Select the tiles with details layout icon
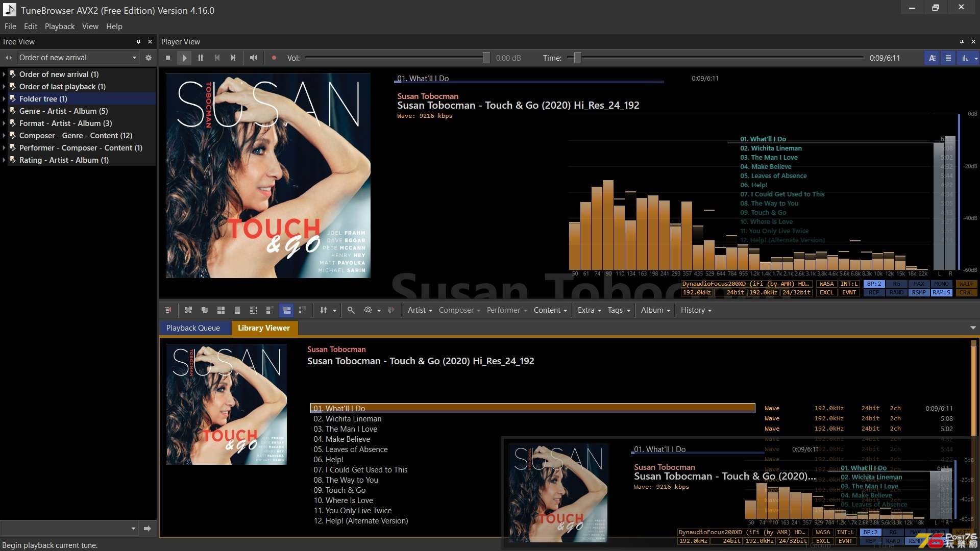980x551 pixels. pos(270,310)
